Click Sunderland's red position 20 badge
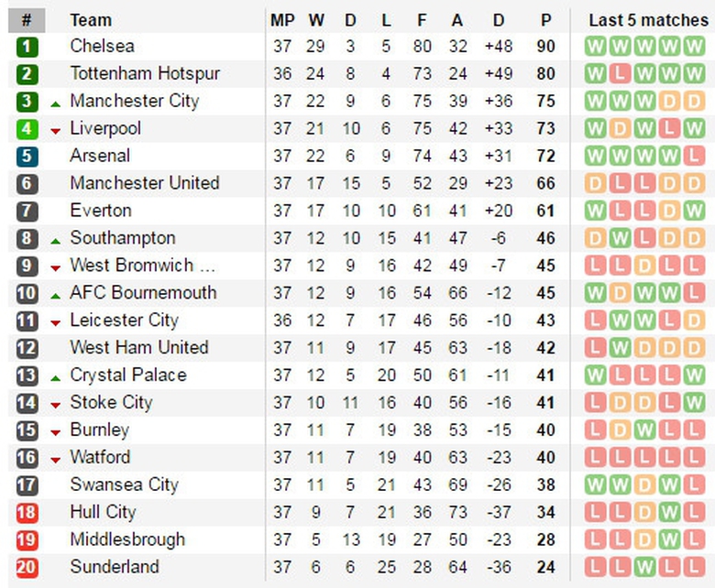715x588 pixels. [27, 568]
